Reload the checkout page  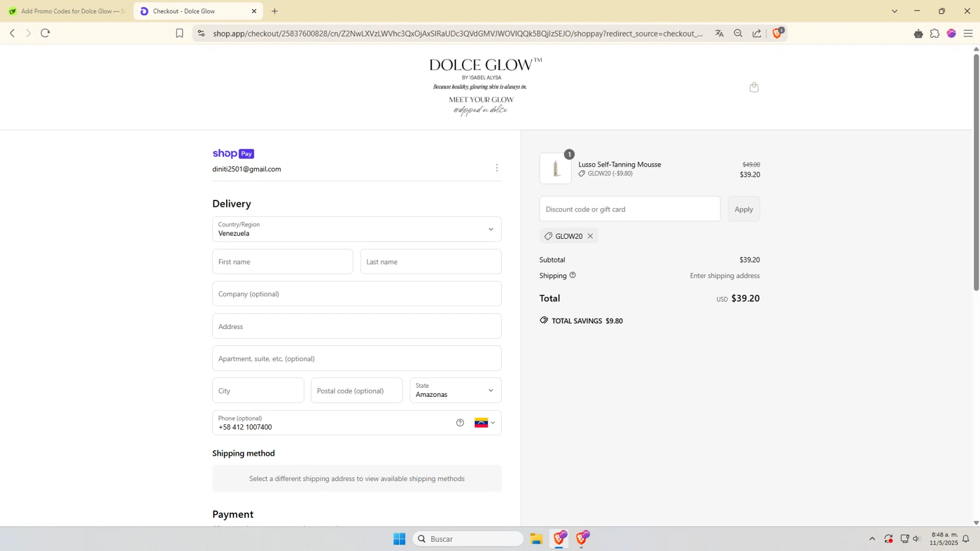click(45, 33)
